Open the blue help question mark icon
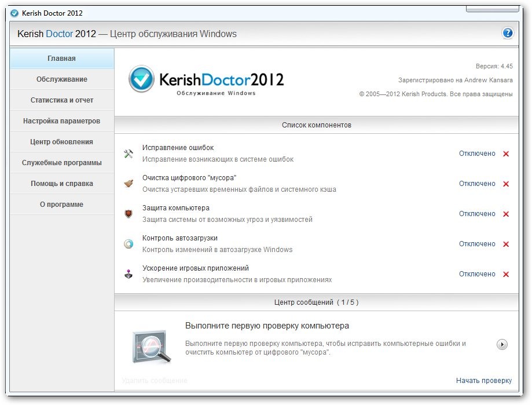This screenshot has width=532, height=405. pyautogui.click(x=507, y=33)
